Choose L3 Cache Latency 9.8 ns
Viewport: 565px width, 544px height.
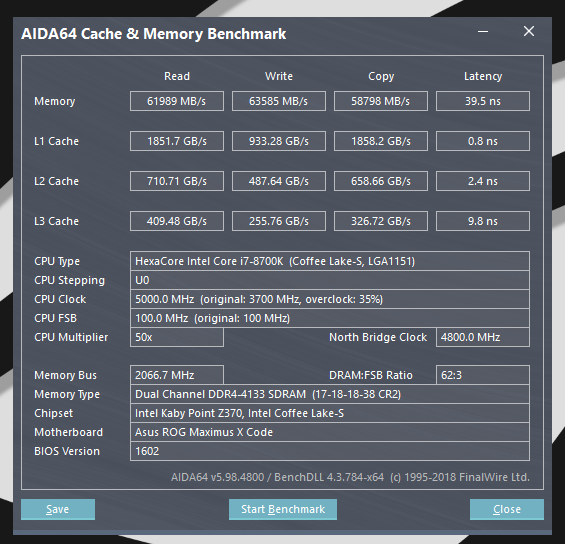pos(483,221)
